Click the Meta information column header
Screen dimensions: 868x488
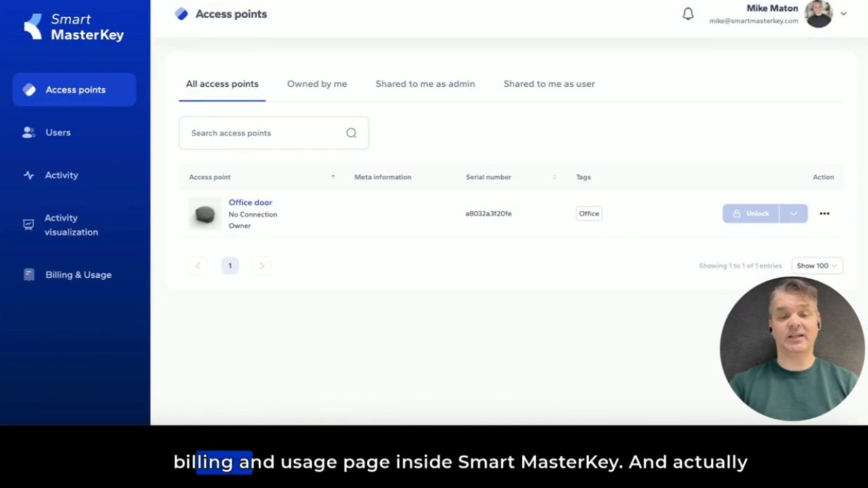[382, 177]
